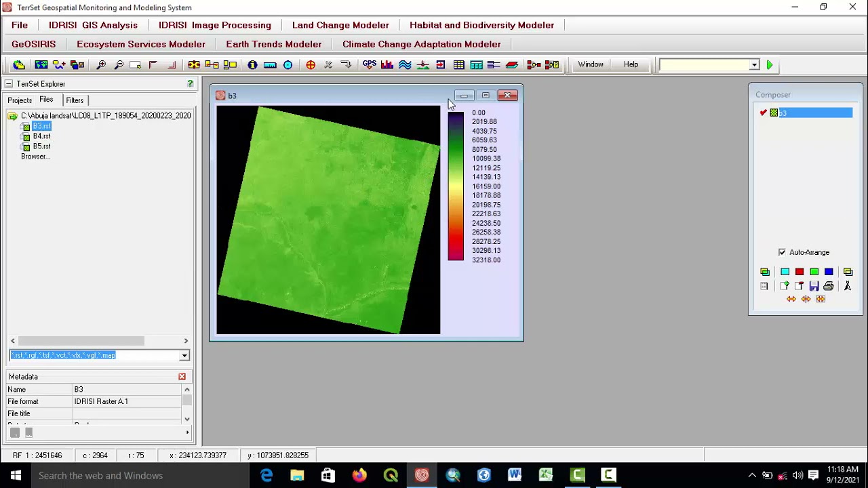This screenshot has width=868, height=488.
Task: Open the GeOSIRIS menu
Action: (x=33, y=44)
